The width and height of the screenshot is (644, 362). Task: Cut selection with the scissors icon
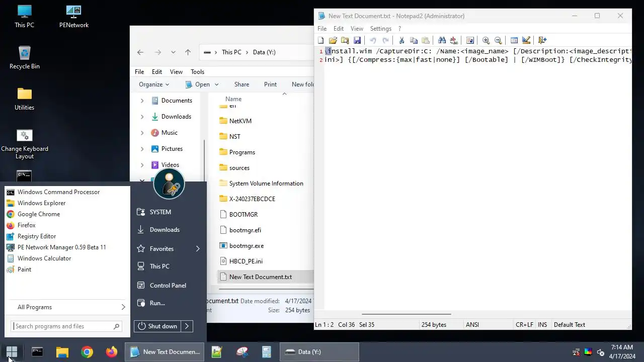[401, 40]
